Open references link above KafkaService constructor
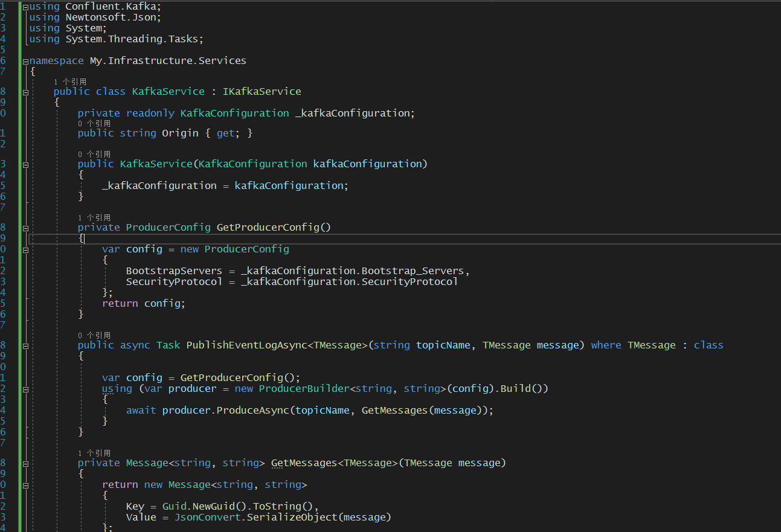This screenshot has width=781, height=532. pos(94,154)
